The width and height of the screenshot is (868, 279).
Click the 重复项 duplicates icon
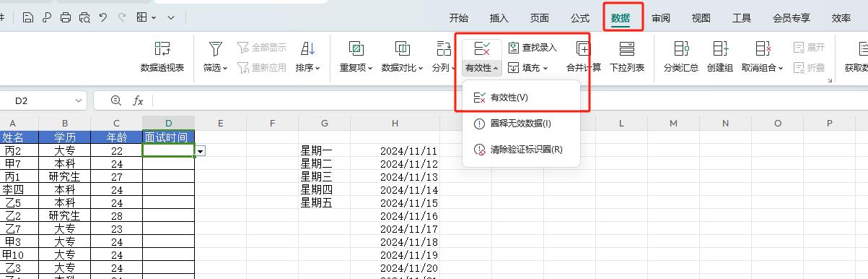[x=356, y=49]
